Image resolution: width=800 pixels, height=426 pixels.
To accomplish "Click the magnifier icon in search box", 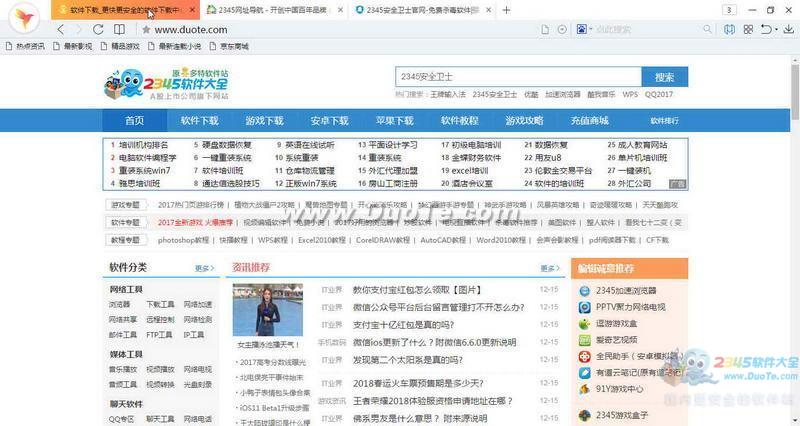I will point(707,29).
